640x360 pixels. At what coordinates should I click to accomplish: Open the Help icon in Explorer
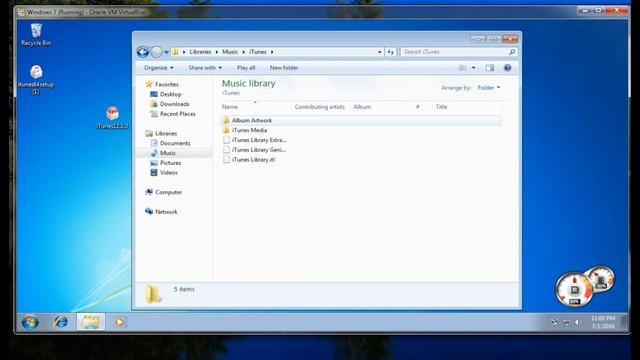pos(507,68)
